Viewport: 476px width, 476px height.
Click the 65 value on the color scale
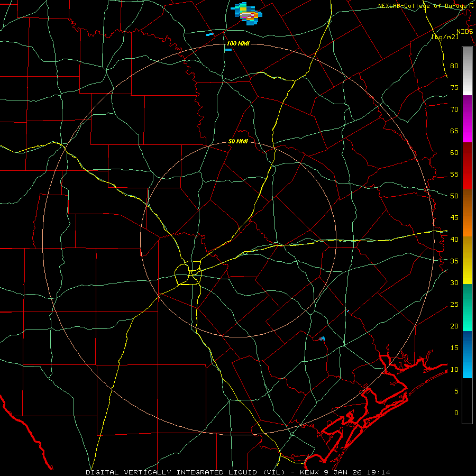point(454,131)
